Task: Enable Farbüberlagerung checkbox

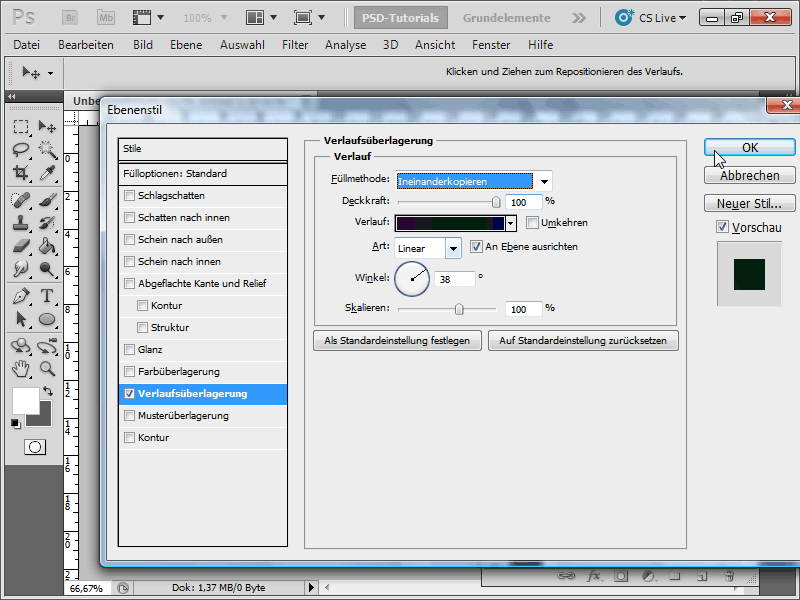Action: coord(130,371)
